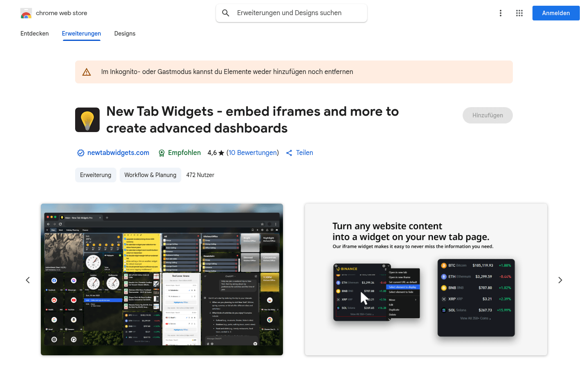588x368 pixels.
Task: Click the search magnifier icon
Action: pos(225,13)
